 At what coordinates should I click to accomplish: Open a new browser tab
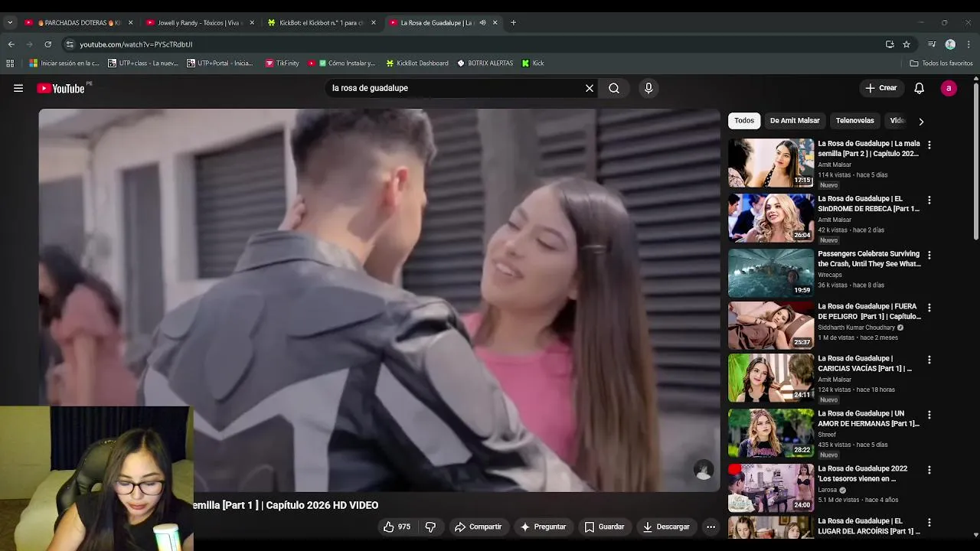(x=513, y=23)
